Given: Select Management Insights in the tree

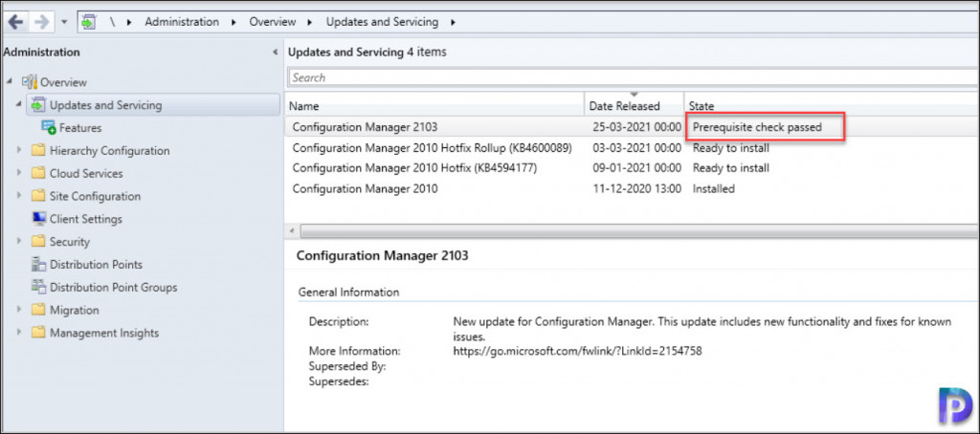Looking at the screenshot, I should [104, 333].
